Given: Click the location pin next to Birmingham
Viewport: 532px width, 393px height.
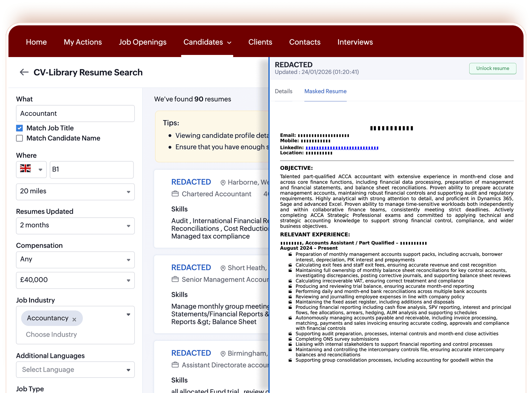Looking at the screenshot, I should tap(222, 353).
